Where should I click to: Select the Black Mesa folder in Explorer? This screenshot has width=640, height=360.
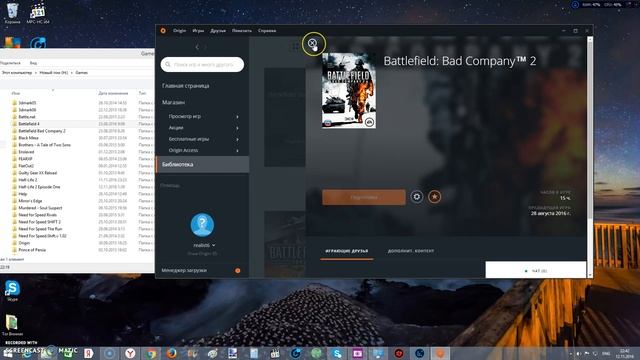click(29, 138)
